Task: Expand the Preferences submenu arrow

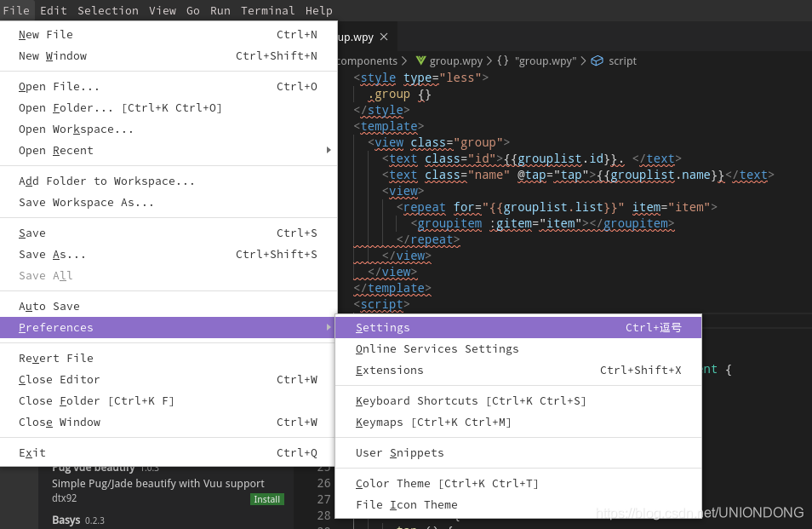Action: point(329,327)
